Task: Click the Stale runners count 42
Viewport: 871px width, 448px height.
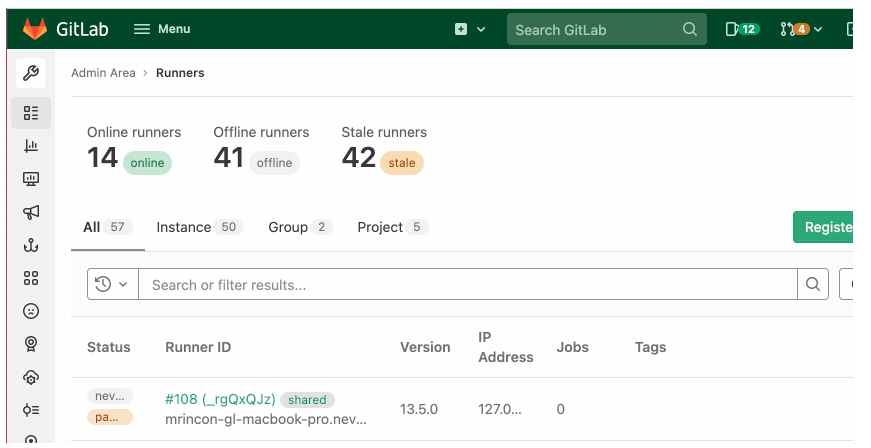Action: [x=359, y=158]
